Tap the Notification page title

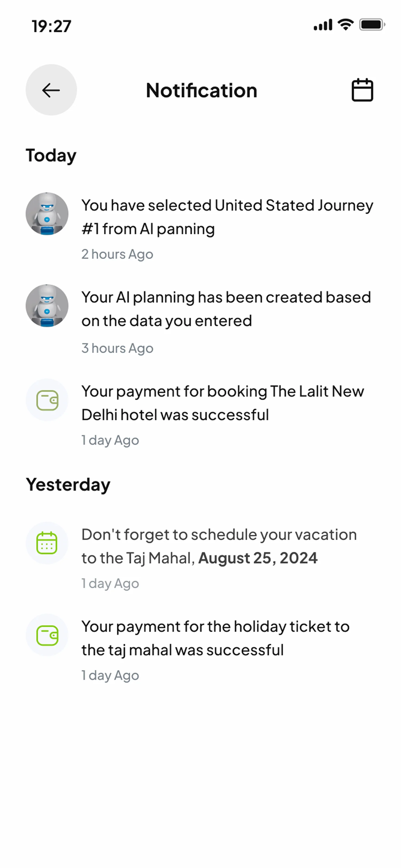(x=202, y=90)
